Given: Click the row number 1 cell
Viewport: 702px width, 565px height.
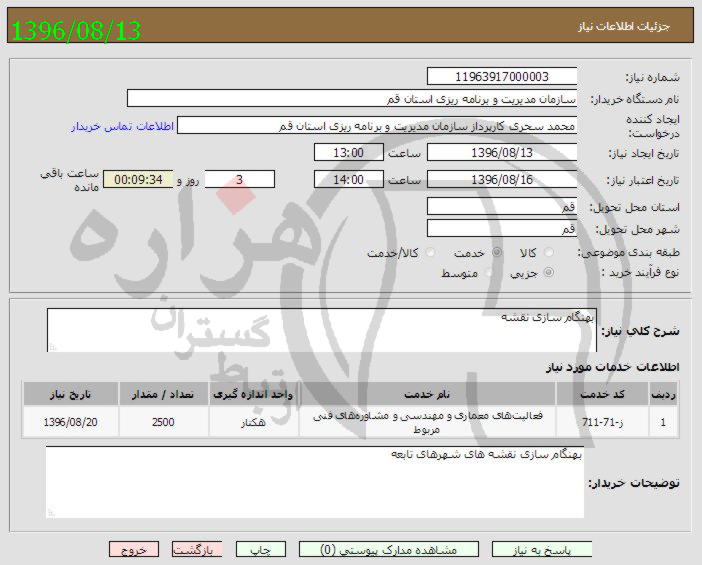Looking at the screenshot, I should (663, 422).
